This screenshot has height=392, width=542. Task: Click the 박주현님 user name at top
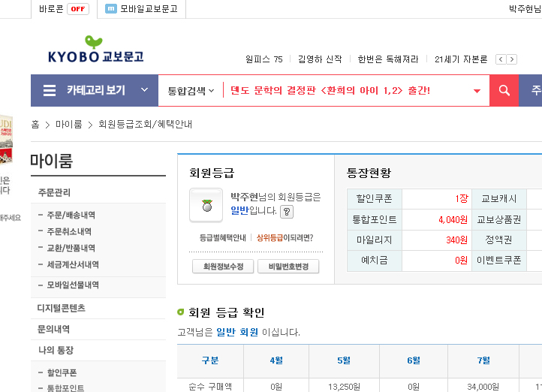click(525, 9)
